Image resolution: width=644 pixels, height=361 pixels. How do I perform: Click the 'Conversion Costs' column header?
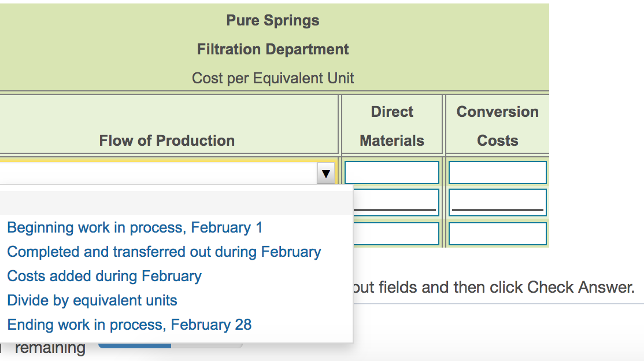[x=497, y=126]
